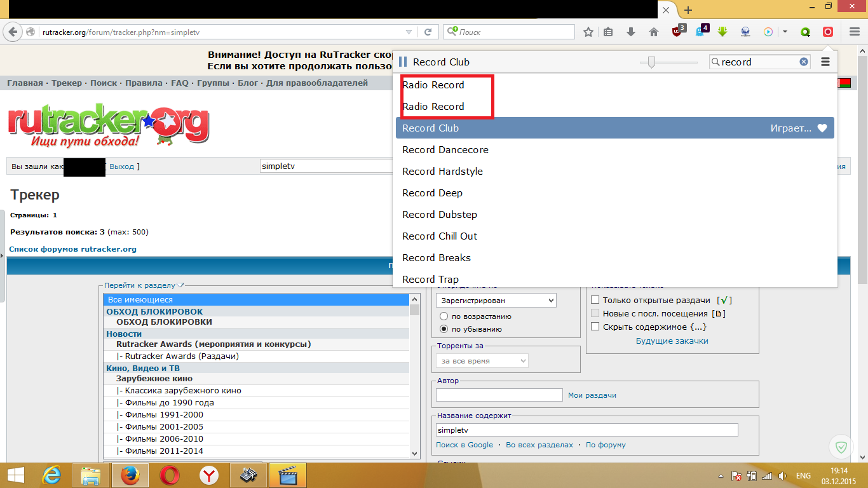
Task: Open 'FAQ' navigation link
Action: 180,83
